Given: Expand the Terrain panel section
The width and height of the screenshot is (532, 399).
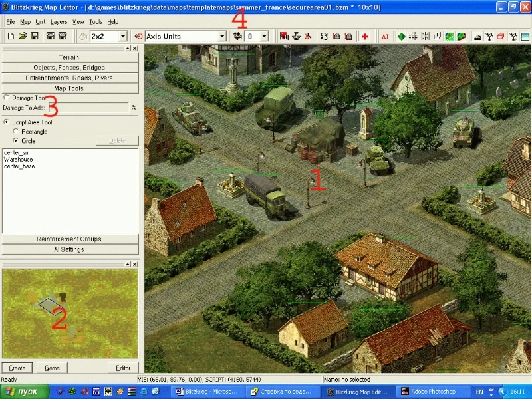Looking at the screenshot, I should (70, 57).
